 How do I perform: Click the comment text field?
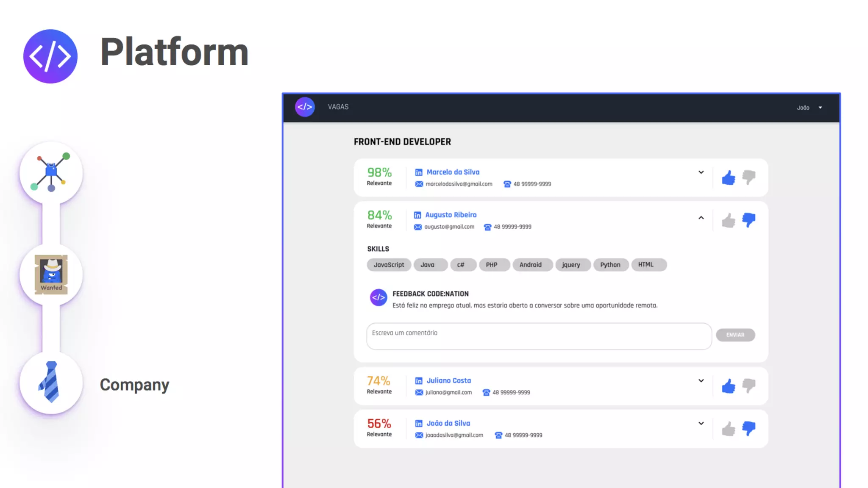click(x=538, y=336)
